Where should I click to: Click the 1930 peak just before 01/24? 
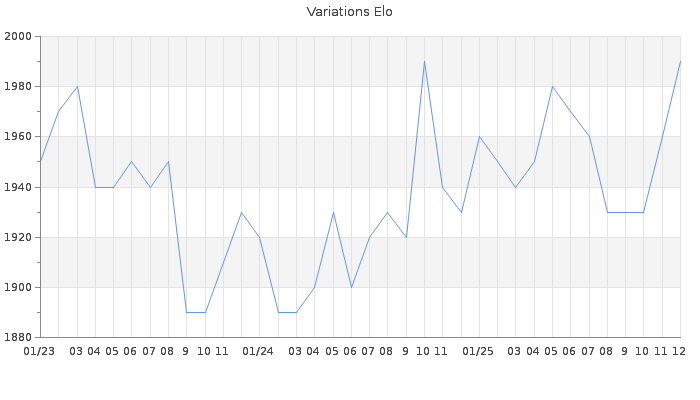point(241,212)
